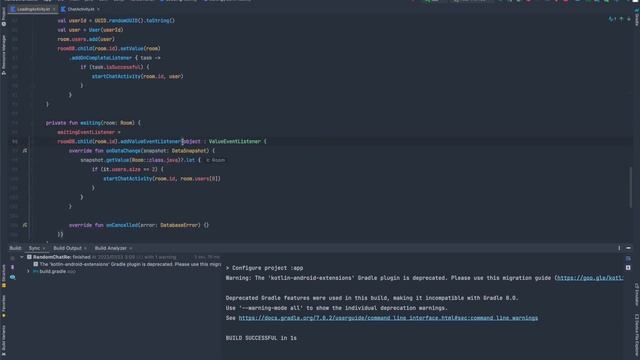Close the LoadingActivity.kt tab

[x=54, y=9]
